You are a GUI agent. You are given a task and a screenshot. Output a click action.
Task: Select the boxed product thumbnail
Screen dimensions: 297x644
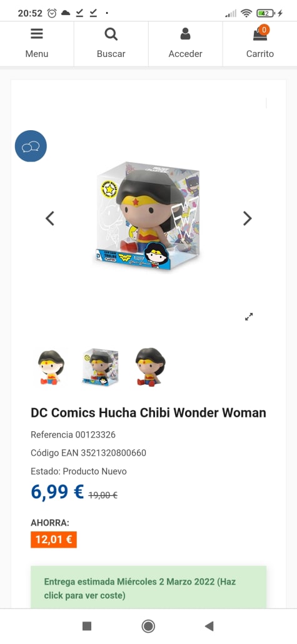point(99,367)
